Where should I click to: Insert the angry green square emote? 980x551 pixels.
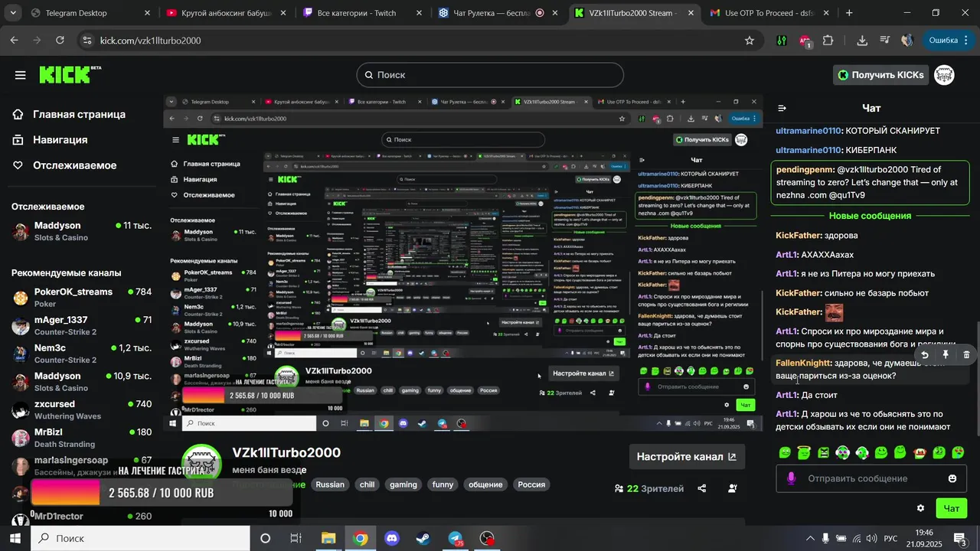[x=823, y=453]
